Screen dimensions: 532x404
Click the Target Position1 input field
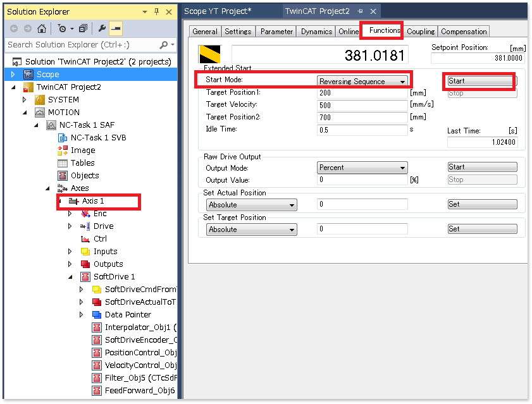[362, 93]
